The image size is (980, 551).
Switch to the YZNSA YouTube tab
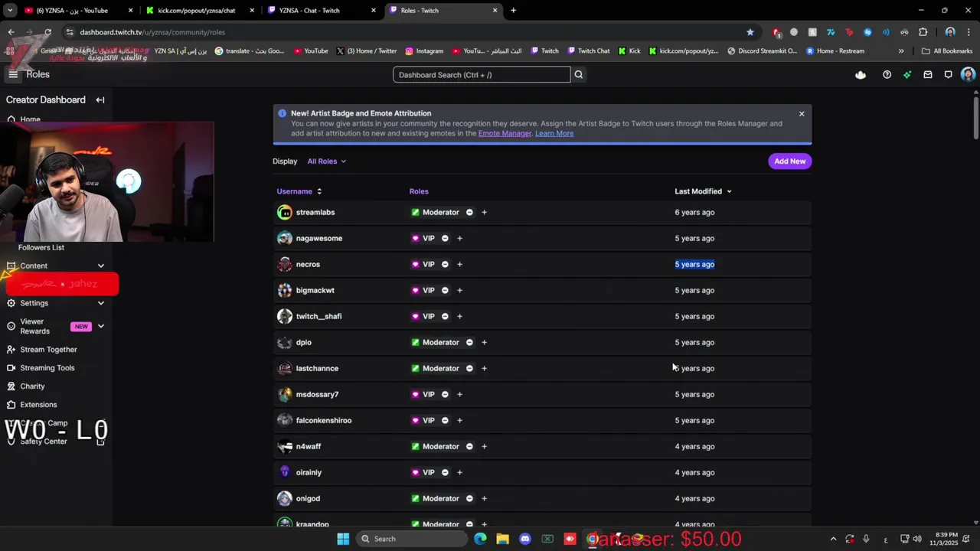coord(80,11)
